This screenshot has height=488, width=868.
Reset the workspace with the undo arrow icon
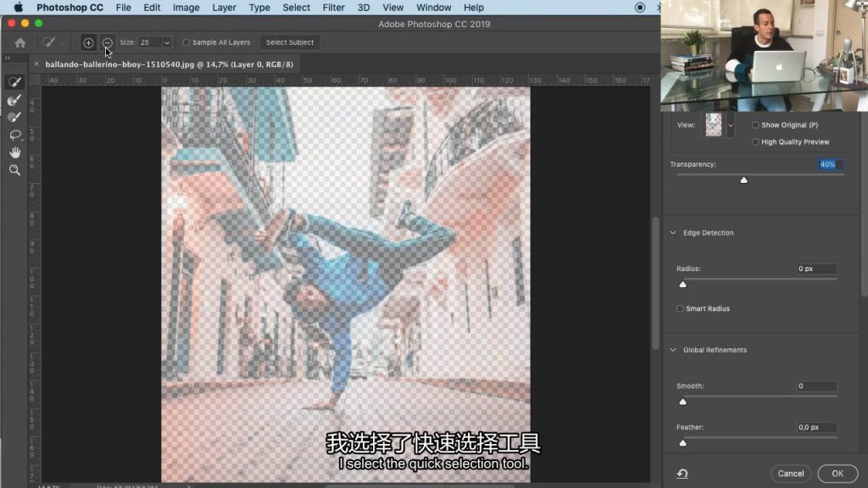[x=682, y=474]
